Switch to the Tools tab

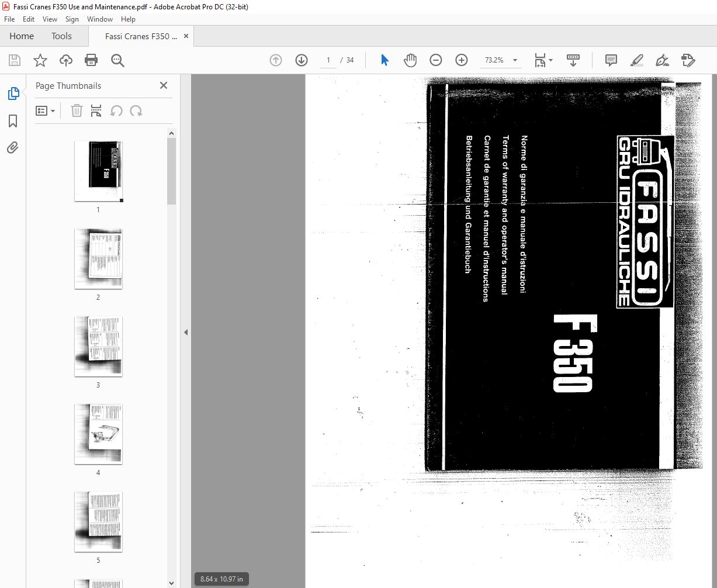coord(61,36)
